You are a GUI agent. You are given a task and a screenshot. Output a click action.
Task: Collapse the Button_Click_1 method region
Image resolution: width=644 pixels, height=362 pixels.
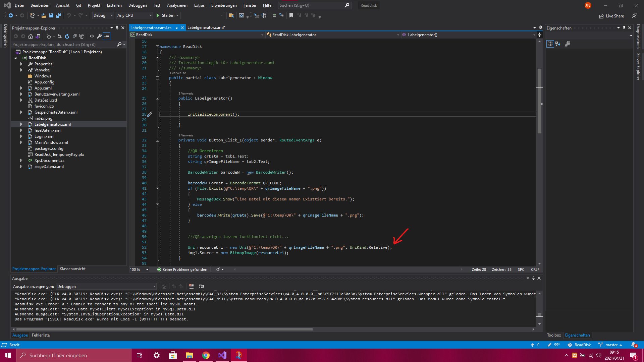(x=157, y=140)
